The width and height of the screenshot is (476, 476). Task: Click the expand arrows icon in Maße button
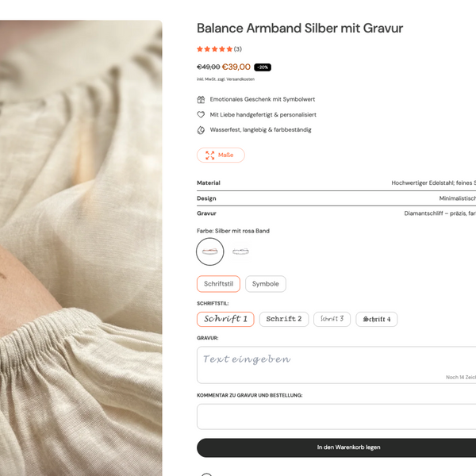point(210,155)
